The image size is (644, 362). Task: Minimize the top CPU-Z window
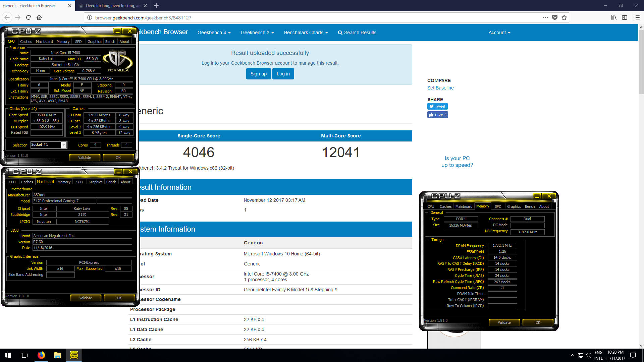pyautogui.click(x=117, y=31)
